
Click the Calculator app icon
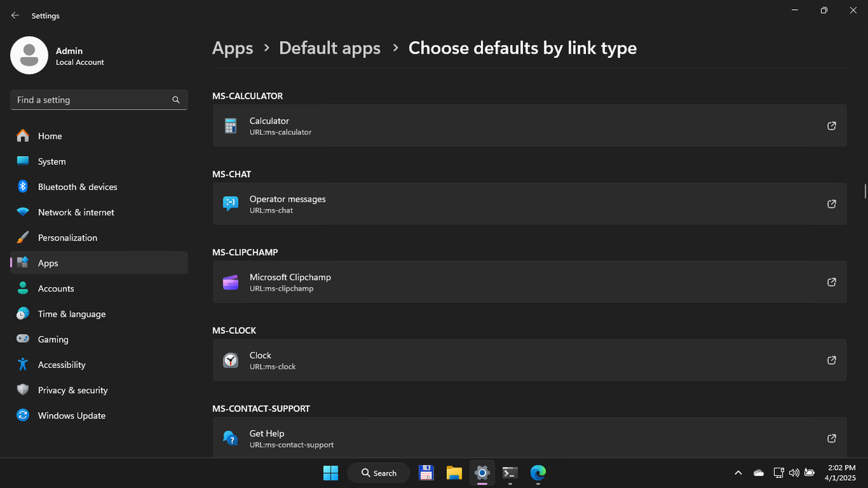pyautogui.click(x=231, y=126)
